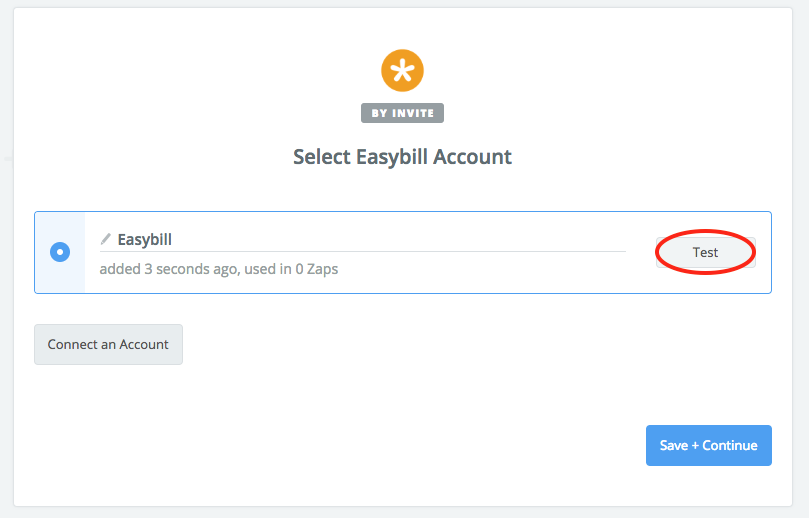Screen dimensions: 809x518
Task: Click blank area left of Save + Continue
Action: [x=400, y=446]
